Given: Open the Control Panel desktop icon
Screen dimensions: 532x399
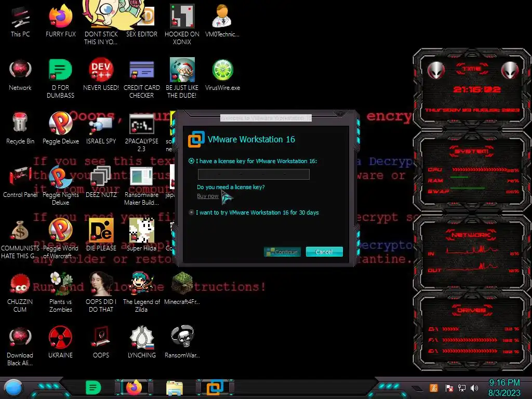Looking at the screenshot, I should [20, 182].
